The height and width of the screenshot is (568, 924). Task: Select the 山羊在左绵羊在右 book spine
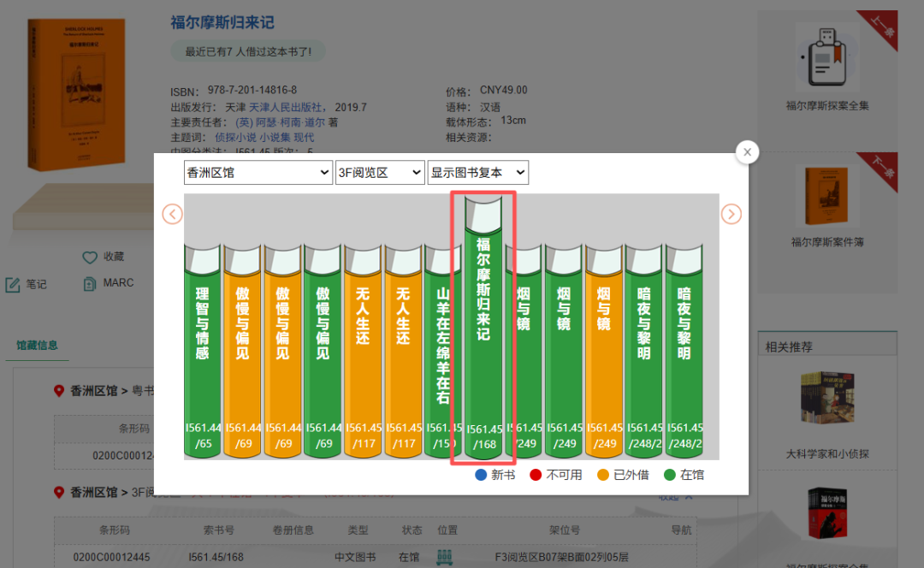coord(442,352)
